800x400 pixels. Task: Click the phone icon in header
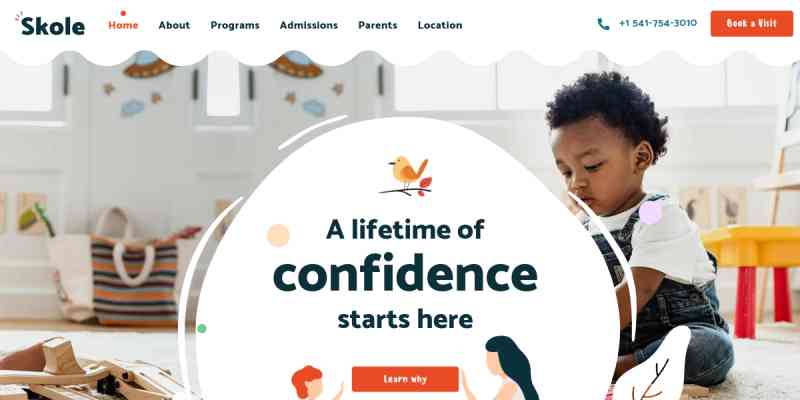[604, 24]
